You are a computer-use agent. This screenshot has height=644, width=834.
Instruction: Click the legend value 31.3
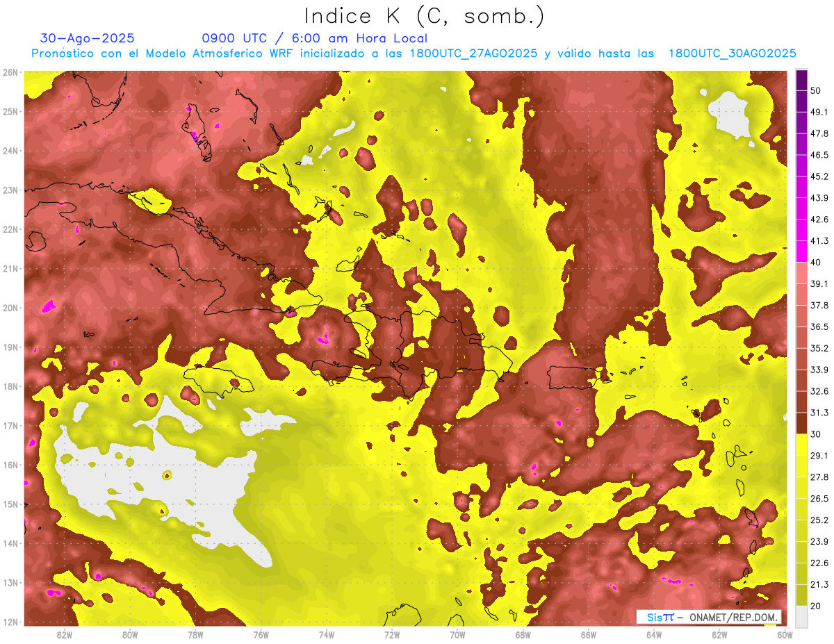[x=819, y=413]
